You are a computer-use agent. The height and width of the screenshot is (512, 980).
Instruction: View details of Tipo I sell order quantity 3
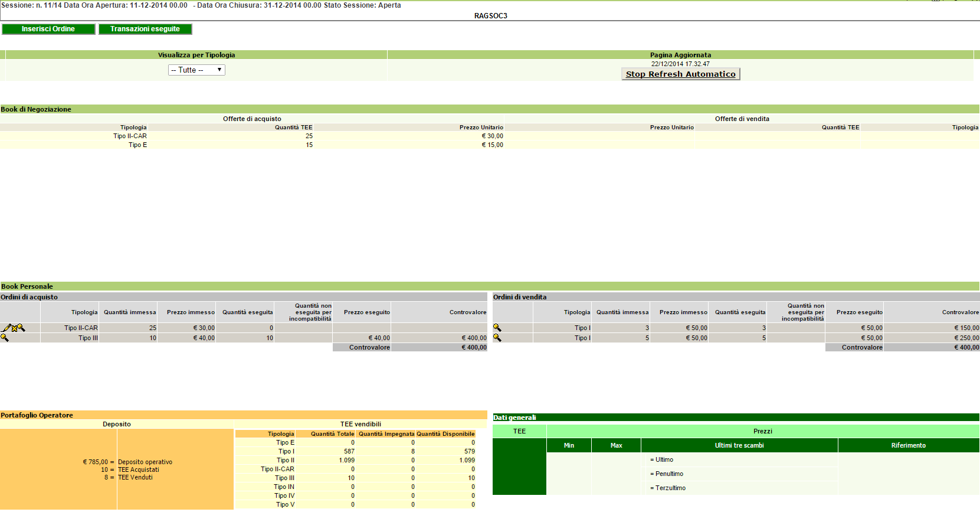coord(497,328)
